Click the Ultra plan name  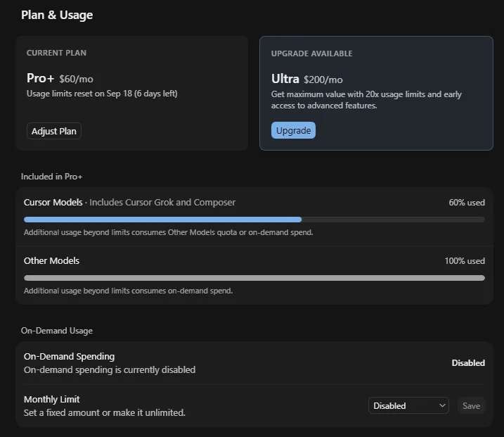[285, 79]
